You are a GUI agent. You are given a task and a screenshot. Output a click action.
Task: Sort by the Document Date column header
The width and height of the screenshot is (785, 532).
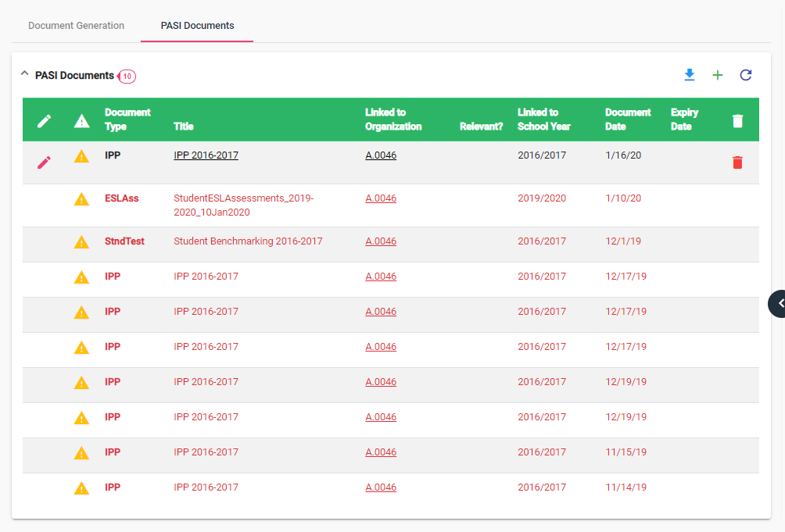(x=627, y=120)
